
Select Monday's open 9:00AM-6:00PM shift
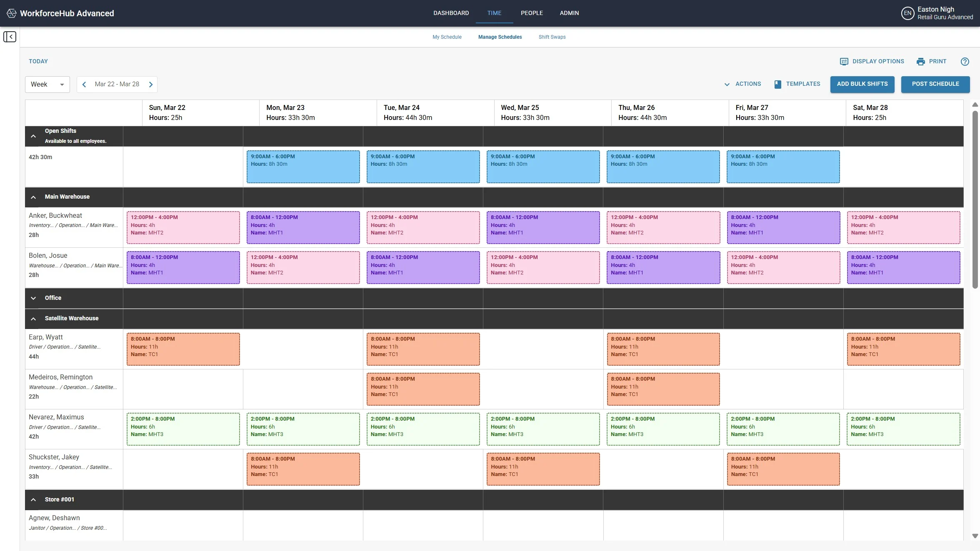tap(303, 167)
